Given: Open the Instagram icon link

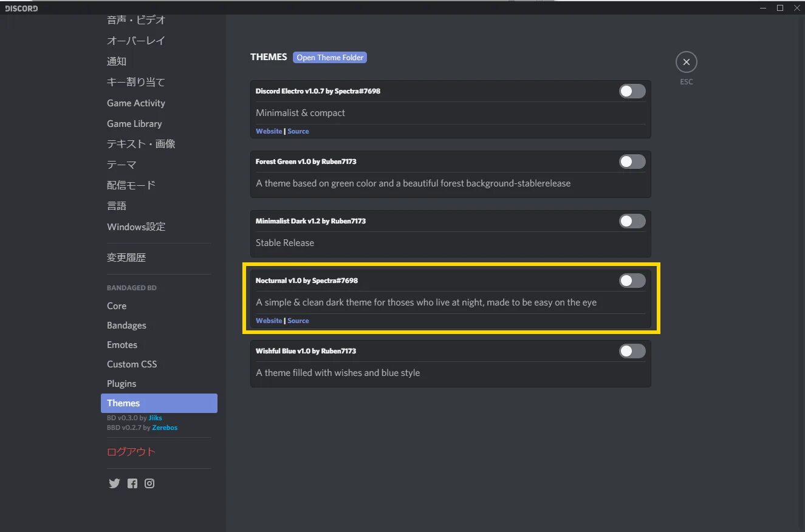Looking at the screenshot, I should (149, 483).
